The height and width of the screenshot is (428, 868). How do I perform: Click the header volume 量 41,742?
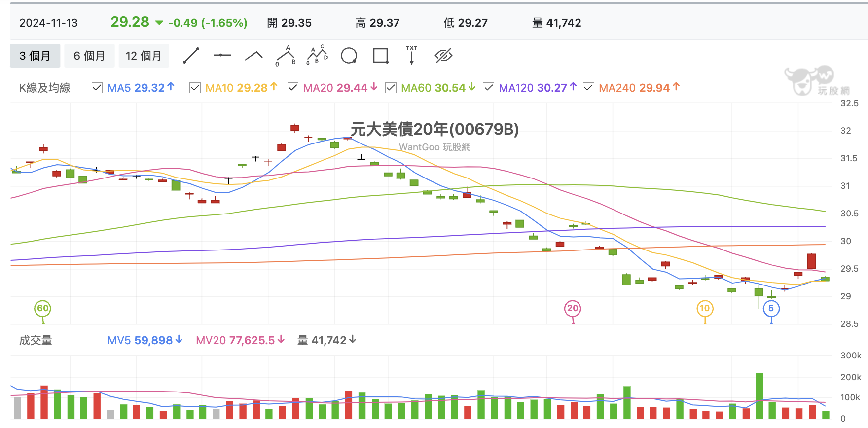pyautogui.click(x=557, y=23)
